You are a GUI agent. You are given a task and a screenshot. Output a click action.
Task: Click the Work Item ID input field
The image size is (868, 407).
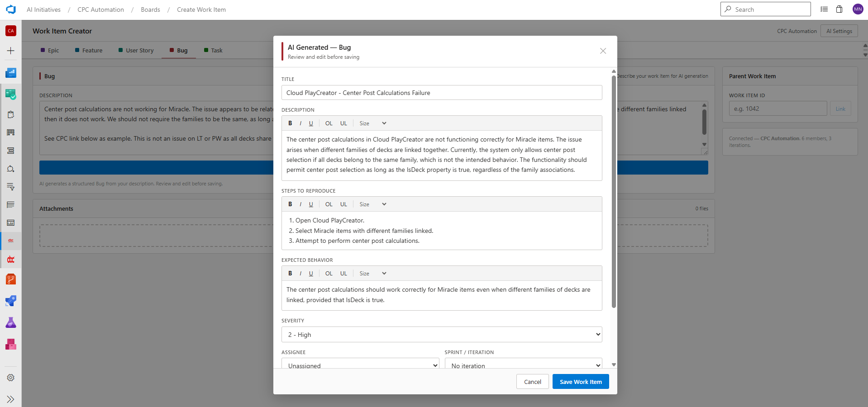[778, 109]
